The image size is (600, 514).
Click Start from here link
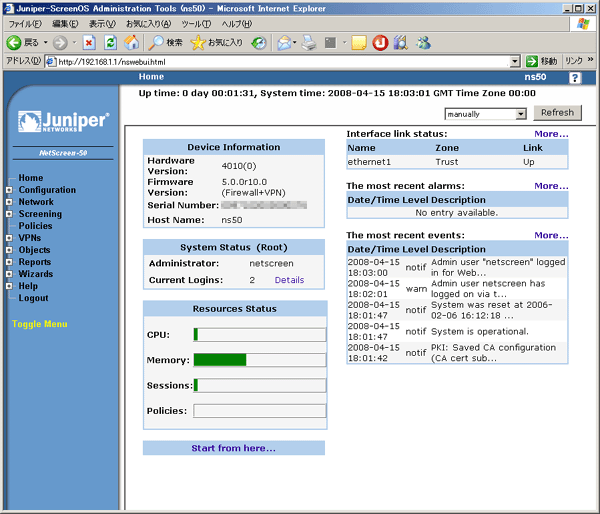[233, 448]
